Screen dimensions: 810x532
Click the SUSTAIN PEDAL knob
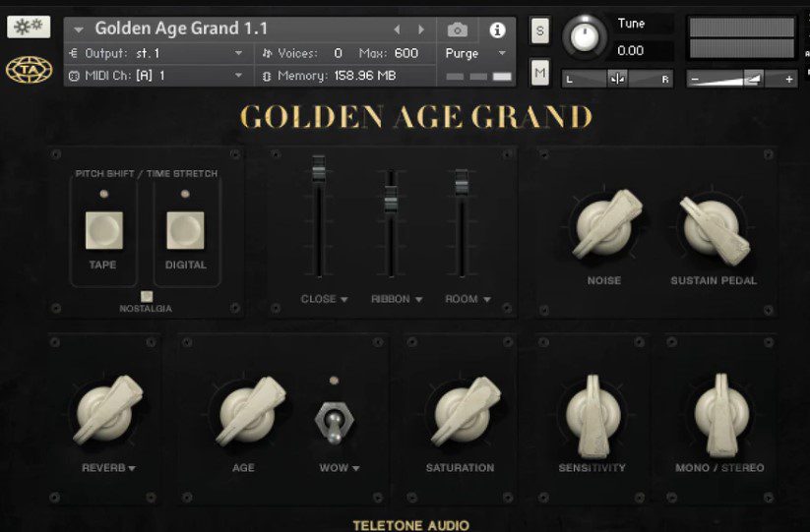715,230
